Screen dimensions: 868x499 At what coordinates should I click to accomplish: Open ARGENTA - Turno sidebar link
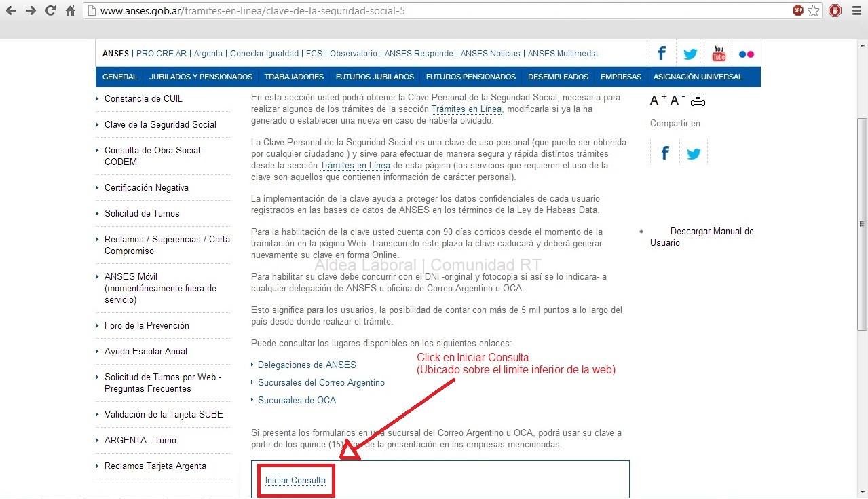click(140, 440)
